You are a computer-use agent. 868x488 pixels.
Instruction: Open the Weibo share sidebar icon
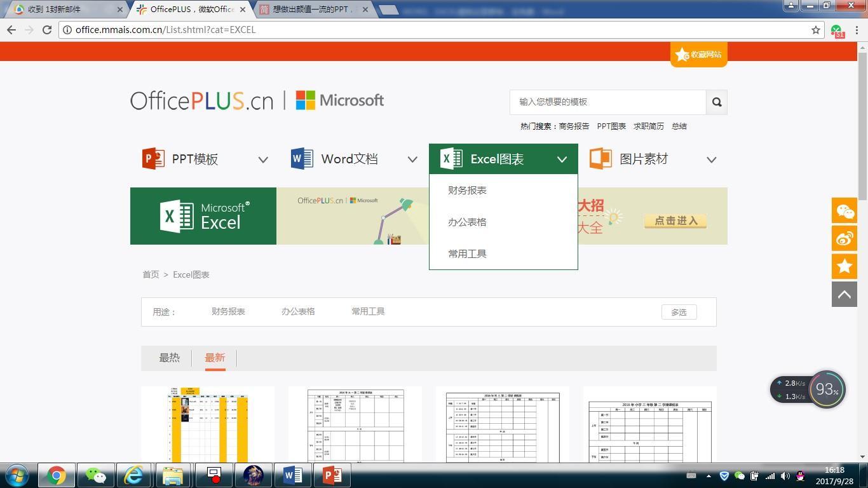pyautogui.click(x=844, y=238)
